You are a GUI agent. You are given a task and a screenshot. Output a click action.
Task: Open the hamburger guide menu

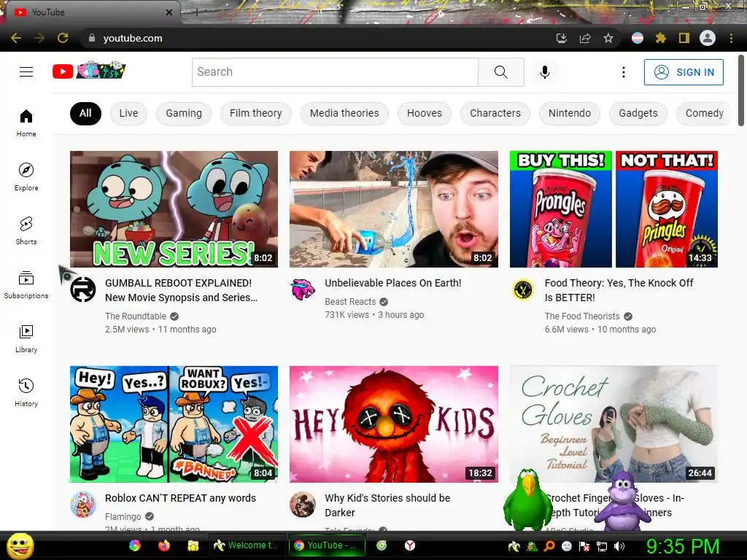[x=26, y=72]
